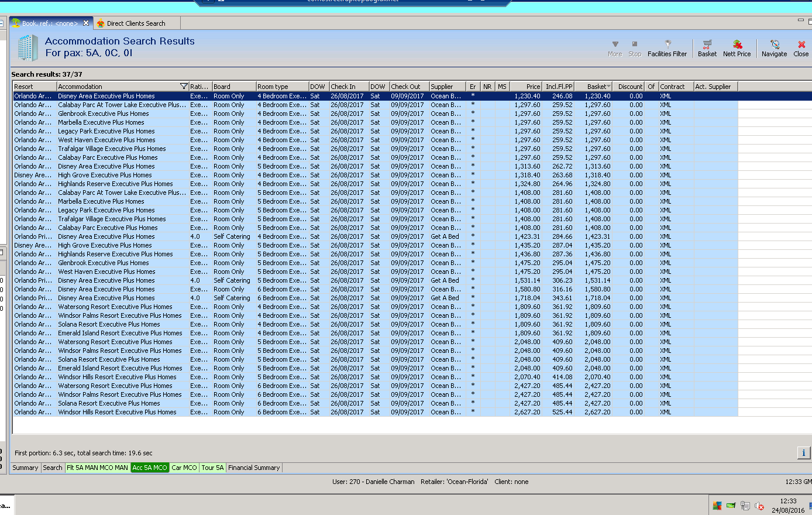Open the Tour 5A tab

tap(213, 468)
